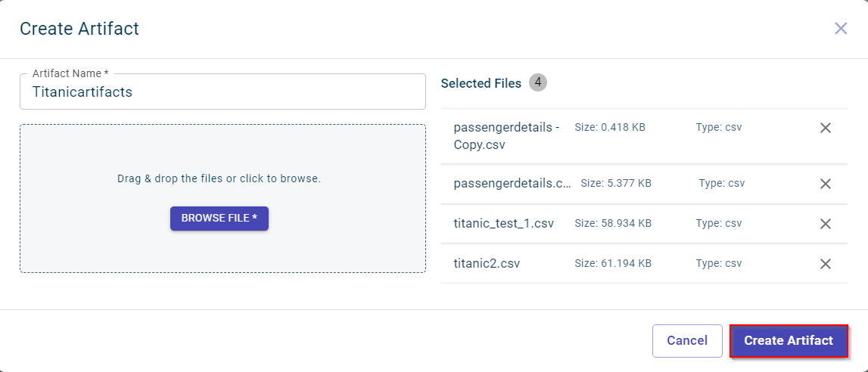
Task: Click the Size: 5.377 KB label
Action: click(x=616, y=184)
